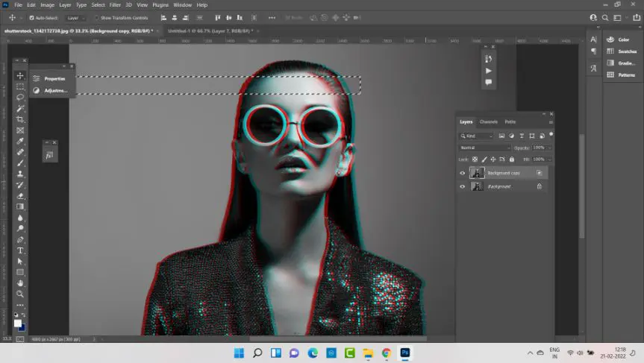The width and height of the screenshot is (644, 363).
Task: Open the Auto-Select Layer dropdown
Action: point(75,17)
